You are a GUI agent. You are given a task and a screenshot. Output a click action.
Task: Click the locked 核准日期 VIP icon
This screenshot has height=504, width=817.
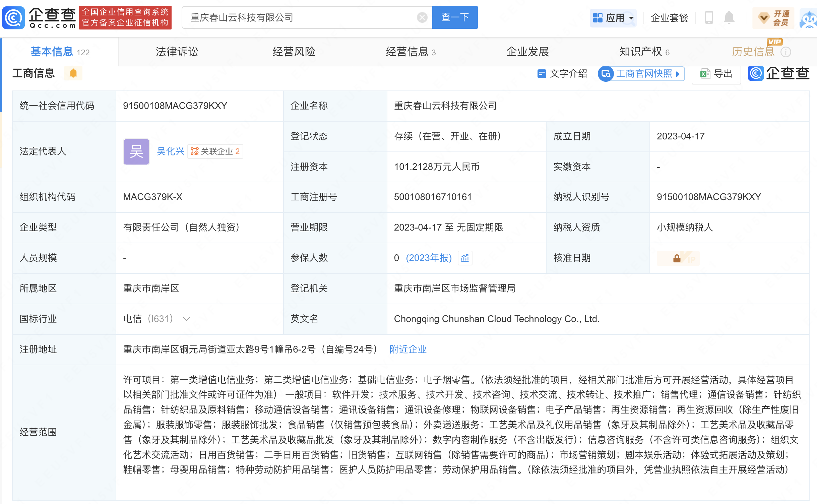tap(678, 258)
